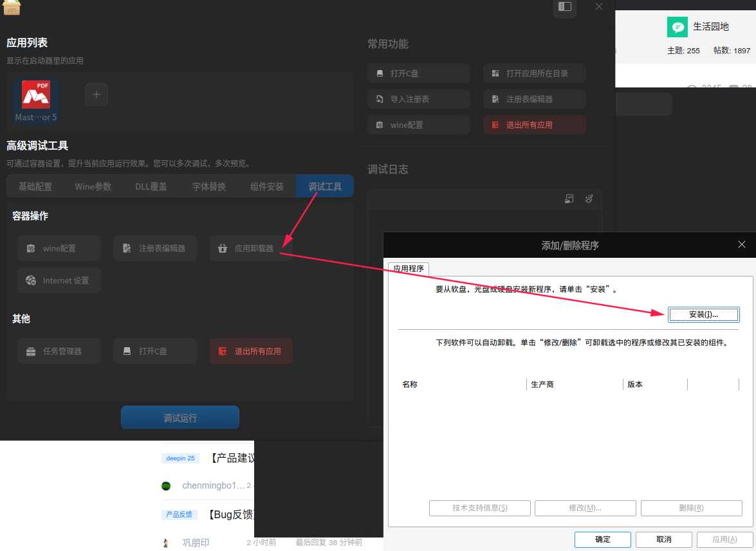Click the 打开C盘 button under 常用功能

(418, 73)
